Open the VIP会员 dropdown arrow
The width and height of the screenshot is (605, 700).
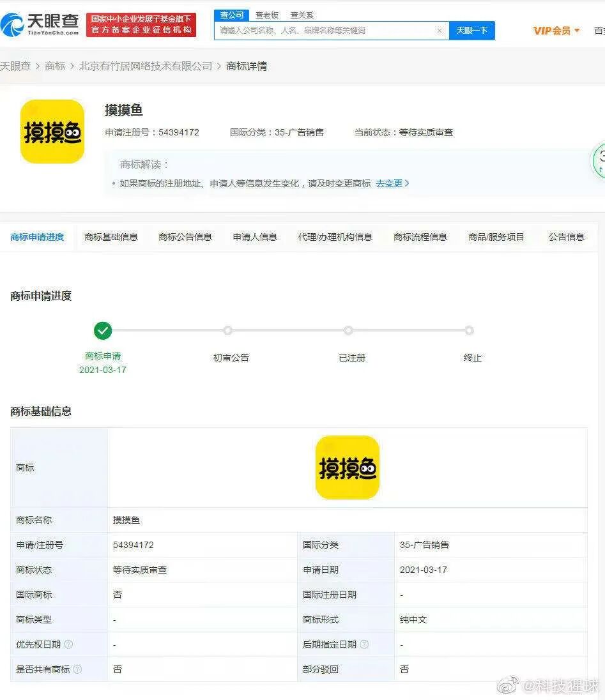coord(578,30)
